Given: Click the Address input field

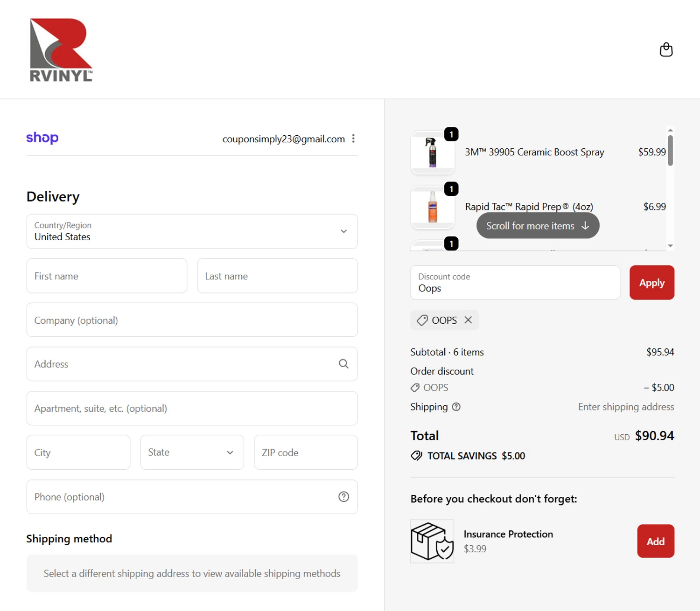Looking at the screenshot, I should (192, 364).
